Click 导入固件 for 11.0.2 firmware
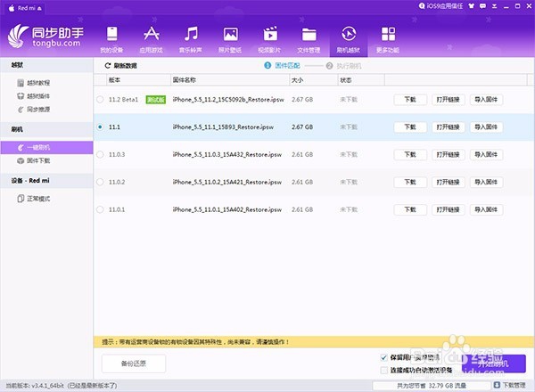This screenshot has height=392, width=535. (486, 182)
